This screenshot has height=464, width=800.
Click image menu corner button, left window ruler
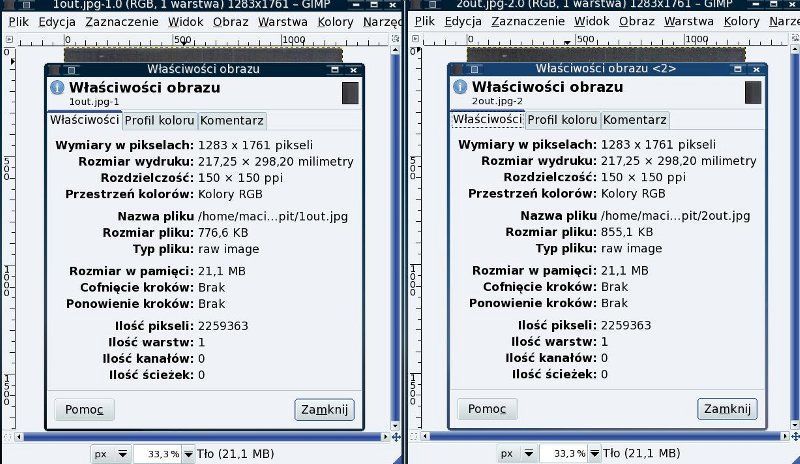click(9, 39)
